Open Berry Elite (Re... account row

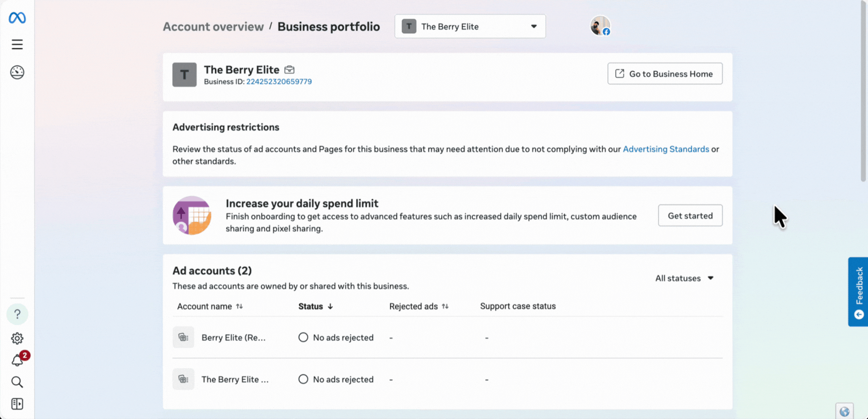(447, 338)
